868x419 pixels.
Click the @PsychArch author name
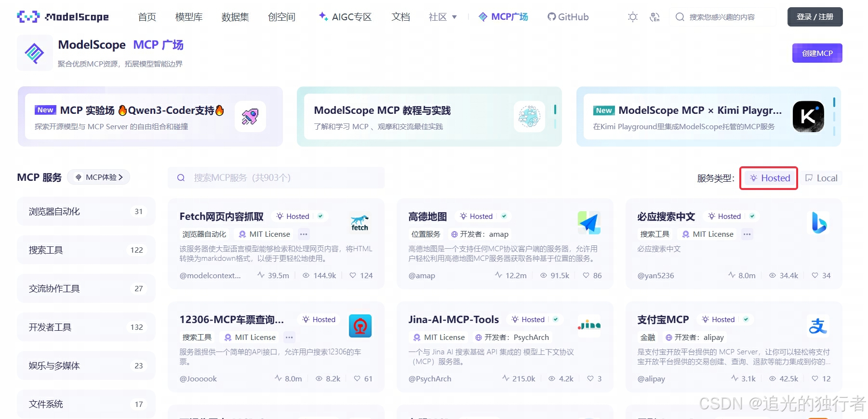pos(430,379)
